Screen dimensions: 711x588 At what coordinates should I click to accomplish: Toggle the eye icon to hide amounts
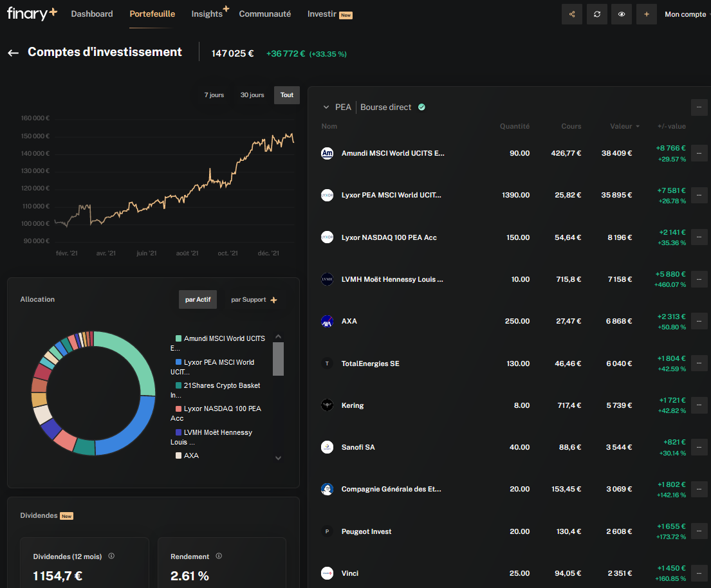click(x=621, y=14)
